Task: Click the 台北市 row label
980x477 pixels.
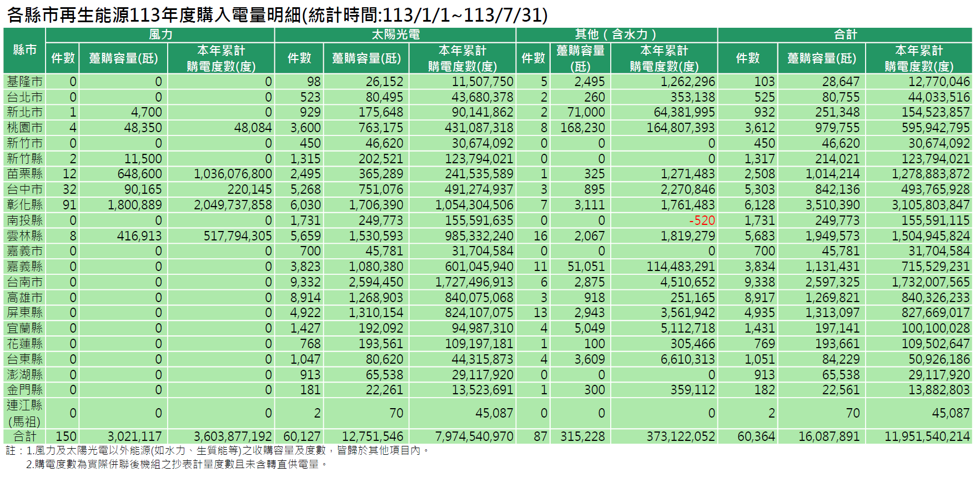Action: click(24, 97)
